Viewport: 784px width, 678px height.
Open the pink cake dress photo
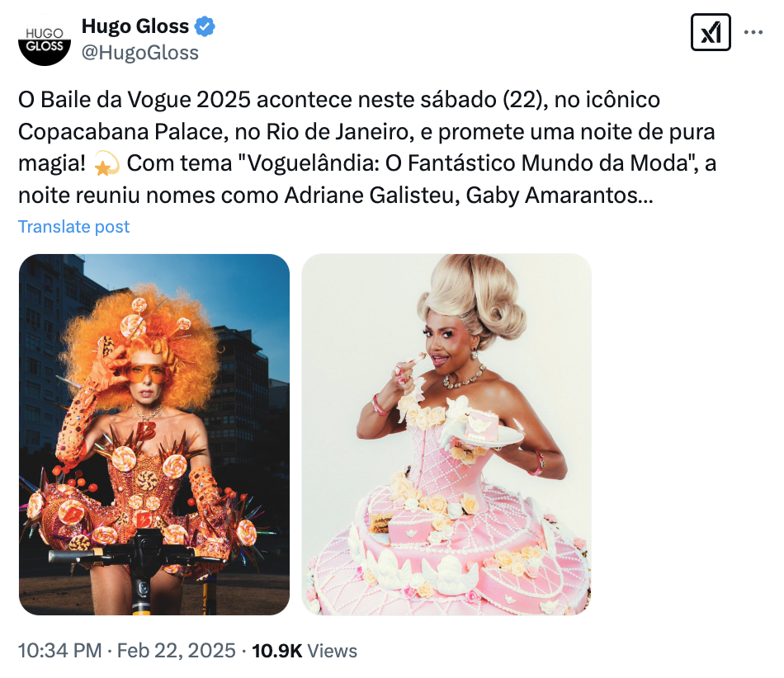pyautogui.click(x=446, y=434)
